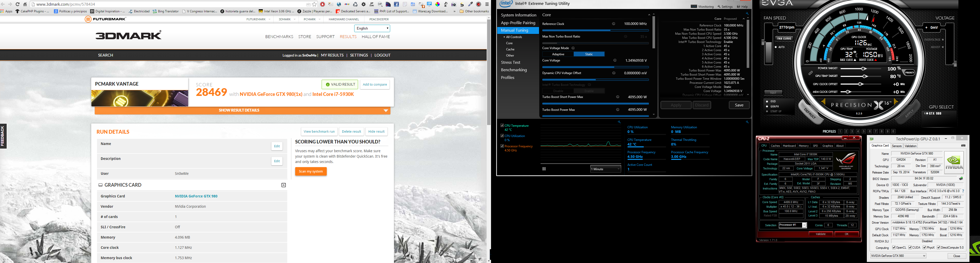Screen dimensions: 980x263
Task: Toggle the PhysX checkbox in GPU-Z
Action: (925, 248)
